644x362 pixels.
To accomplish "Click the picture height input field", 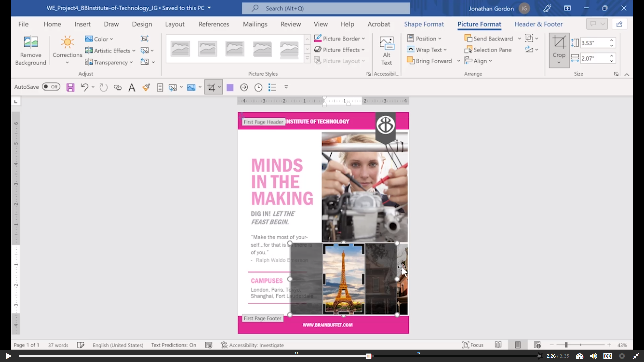I will point(594,43).
